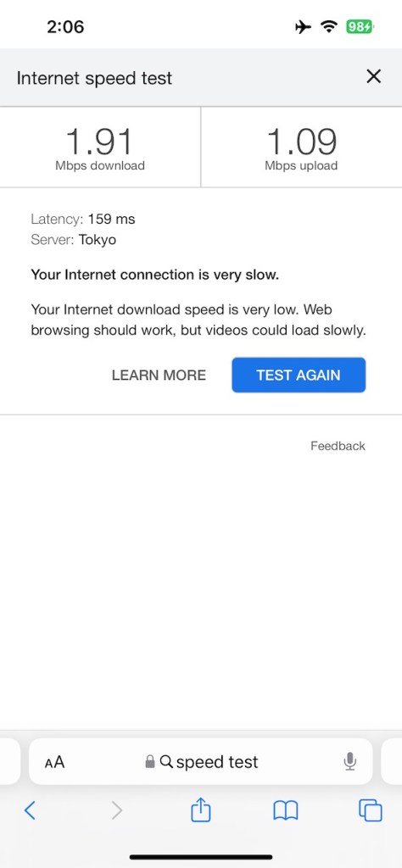Tap the Safari forward arrow
The height and width of the screenshot is (868, 402).
point(116,811)
